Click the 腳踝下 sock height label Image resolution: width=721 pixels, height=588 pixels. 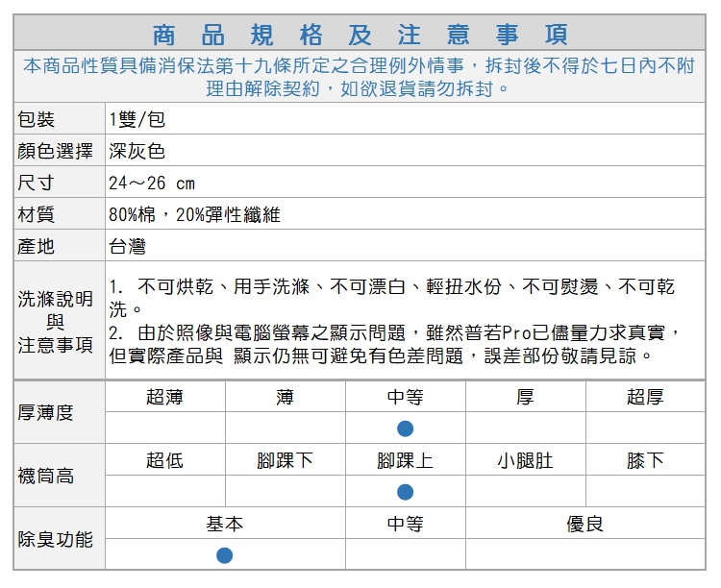point(285,460)
